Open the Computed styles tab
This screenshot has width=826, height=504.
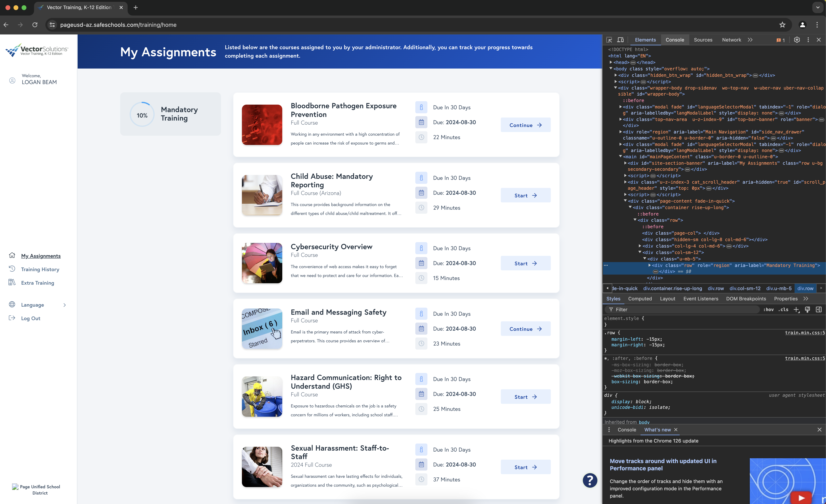pyautogui.click(x=640, y=299)
